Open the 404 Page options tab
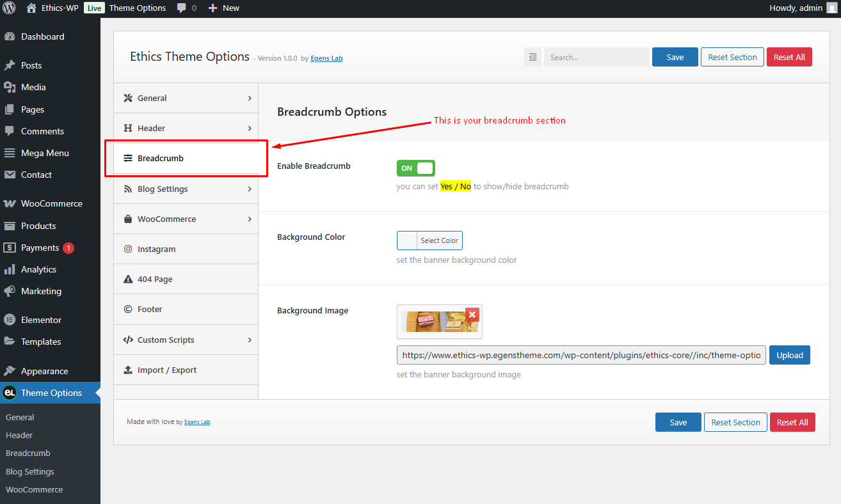Viewport: 841px width, 504px height. click(x=186, y=279)
